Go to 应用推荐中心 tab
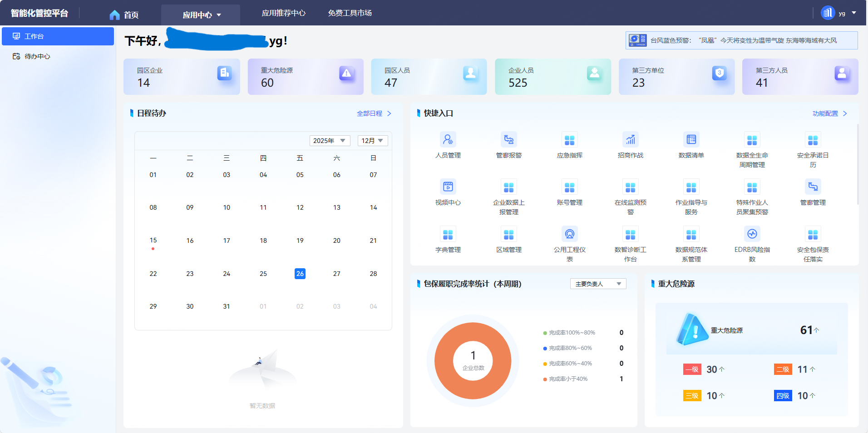Viewport: 868px width, 433px height. coord(284,13)
